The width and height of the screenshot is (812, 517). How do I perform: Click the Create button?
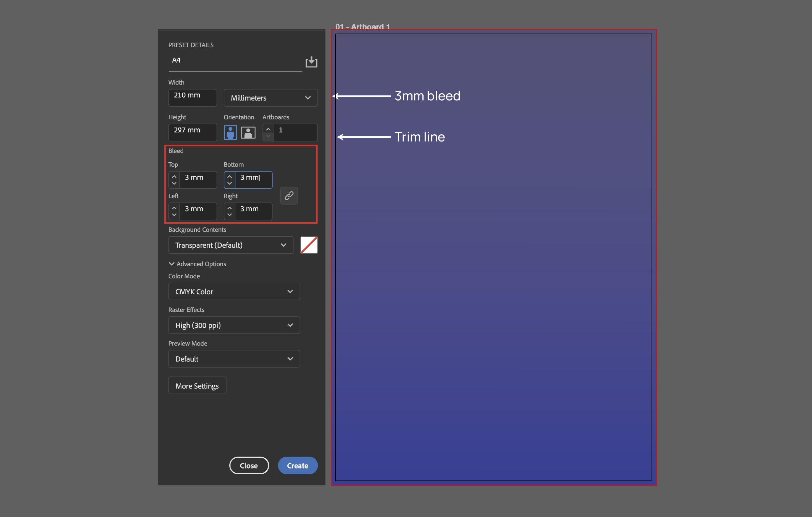(297, 465)
